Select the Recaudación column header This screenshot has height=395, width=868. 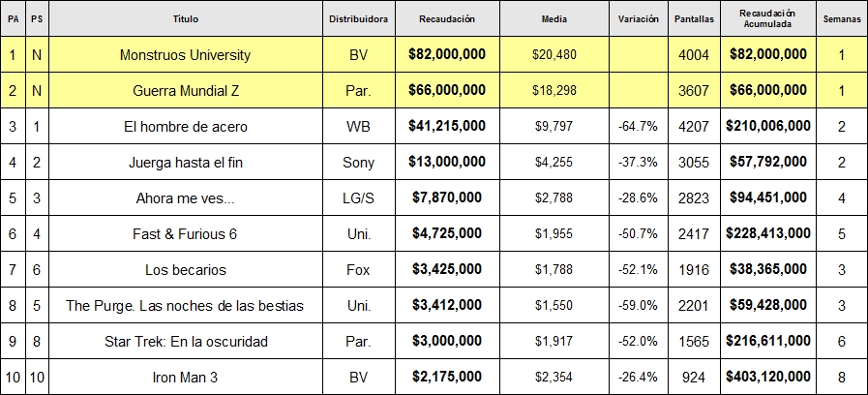click(447, 18)
